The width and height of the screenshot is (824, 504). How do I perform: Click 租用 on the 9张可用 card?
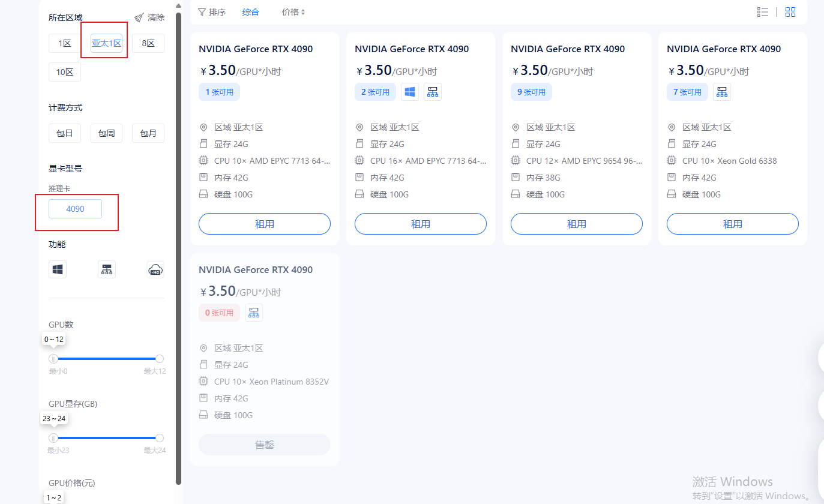coord(576,224)
